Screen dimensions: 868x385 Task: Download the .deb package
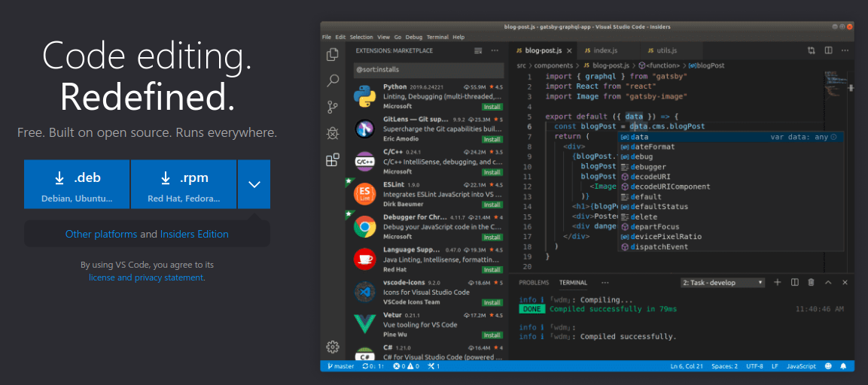pos(76,184)
